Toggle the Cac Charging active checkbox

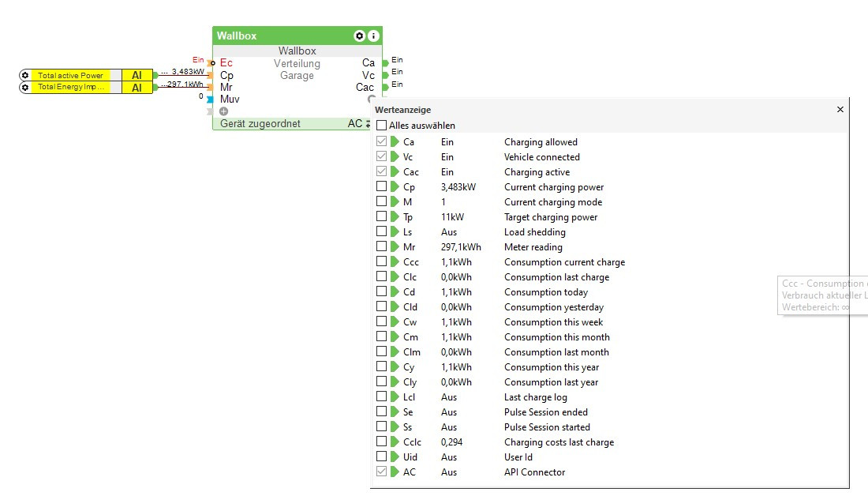point(381,171)
